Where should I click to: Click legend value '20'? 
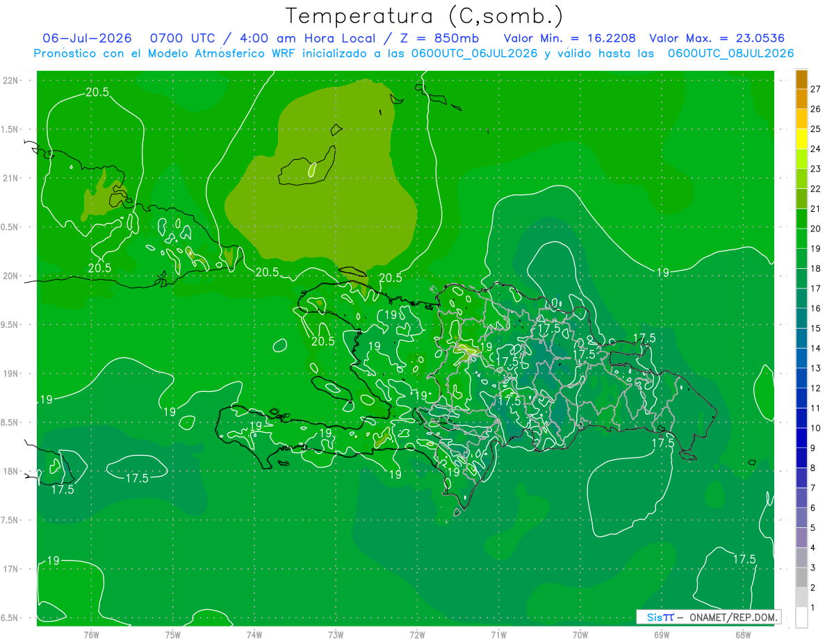pos(816,229)
